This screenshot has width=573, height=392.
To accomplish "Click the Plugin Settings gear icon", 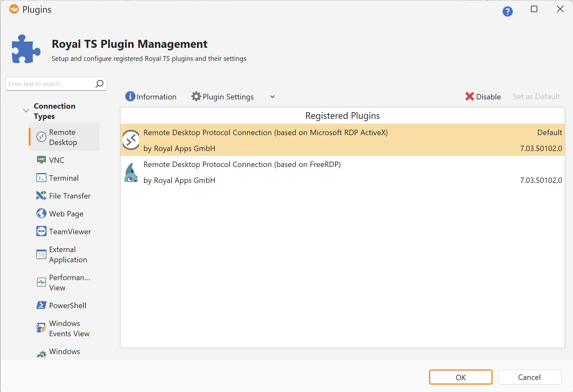I will (x=196, y=96).
